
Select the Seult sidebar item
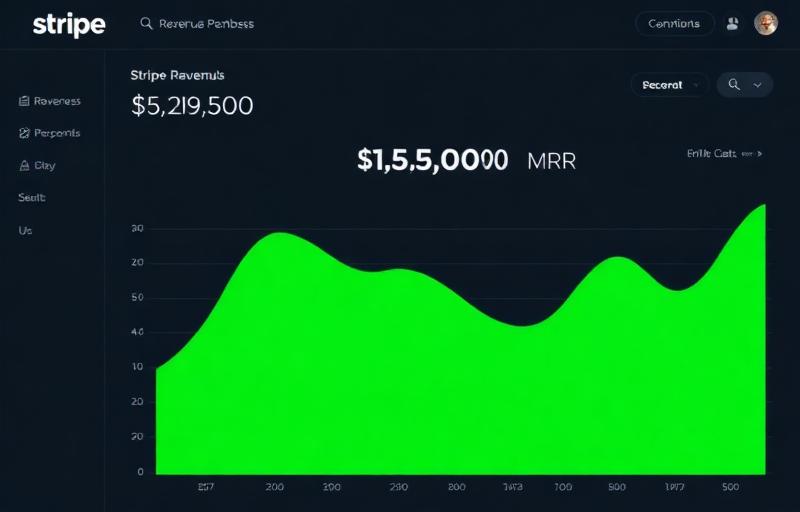(32, 197)
